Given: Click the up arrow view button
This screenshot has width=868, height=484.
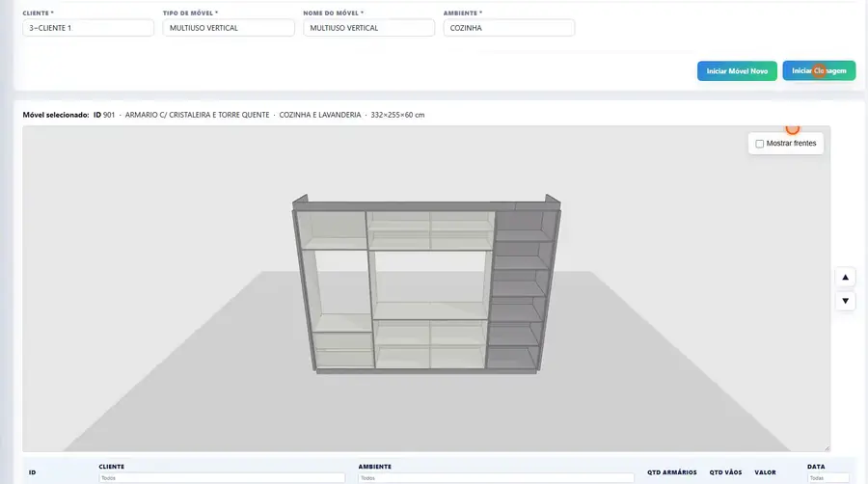Looking at the screenshot, I should click(x=845, y=277).
